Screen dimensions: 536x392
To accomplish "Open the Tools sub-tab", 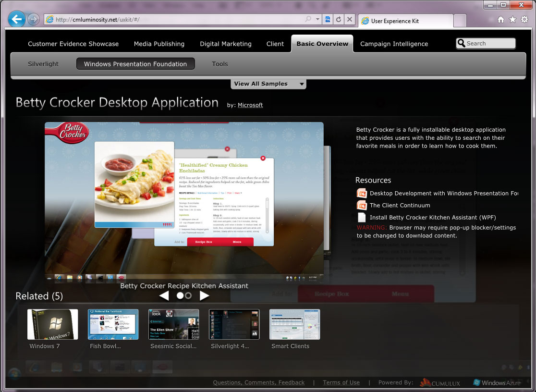I will (220, 64).
